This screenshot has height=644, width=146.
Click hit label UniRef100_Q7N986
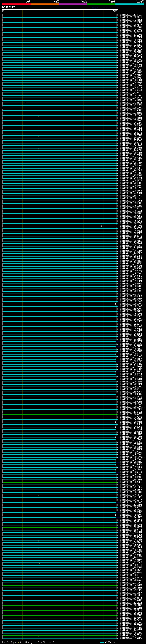click(131, 110)
